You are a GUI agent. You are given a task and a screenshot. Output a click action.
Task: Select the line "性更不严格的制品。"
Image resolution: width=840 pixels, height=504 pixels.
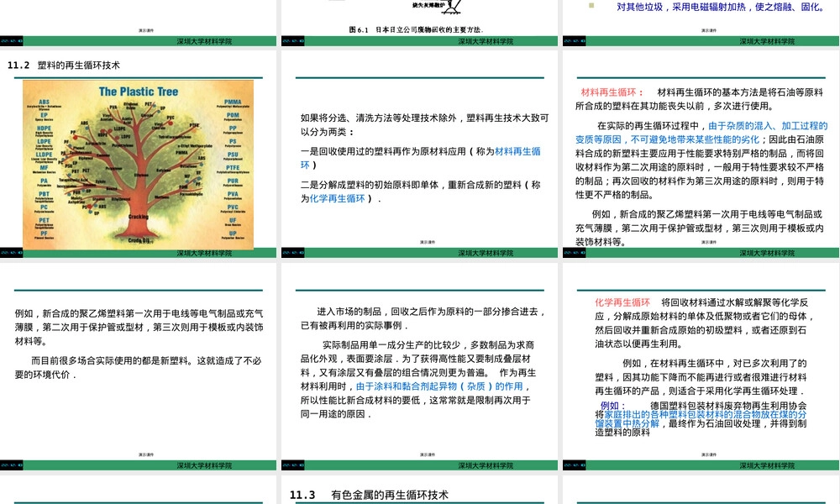tap(614, 195)
